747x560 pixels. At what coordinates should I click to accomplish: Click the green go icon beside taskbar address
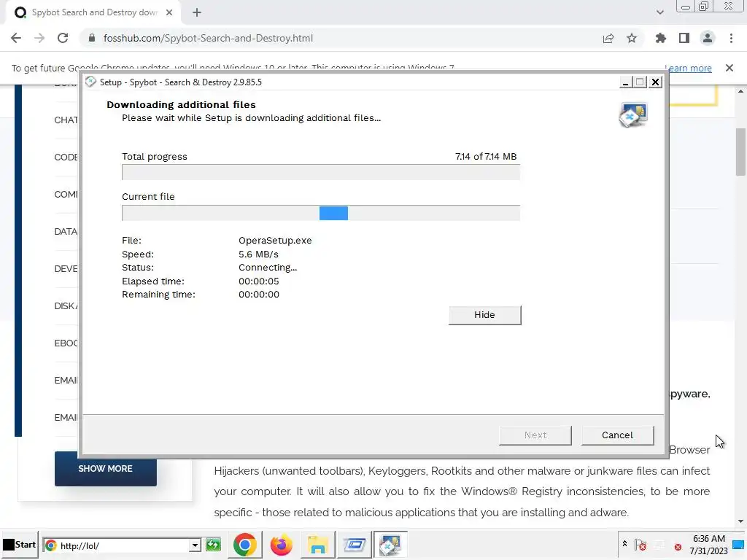click(213, 545)
